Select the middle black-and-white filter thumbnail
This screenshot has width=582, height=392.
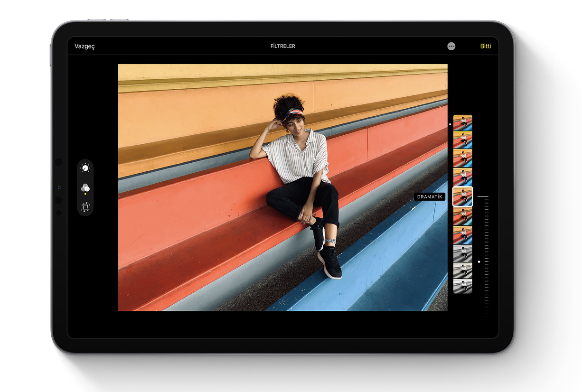click(462, 270)
